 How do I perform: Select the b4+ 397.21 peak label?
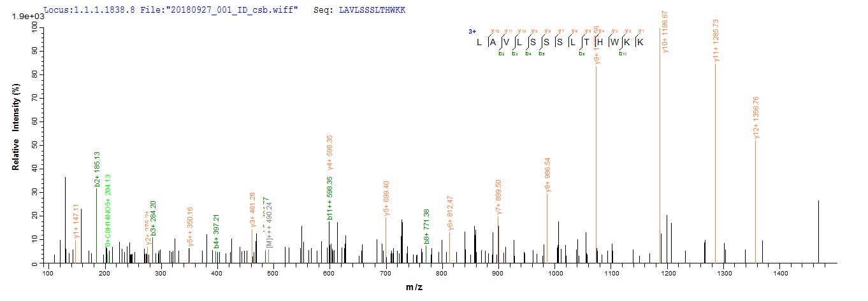pyautogui.click(x=217, y=232)
